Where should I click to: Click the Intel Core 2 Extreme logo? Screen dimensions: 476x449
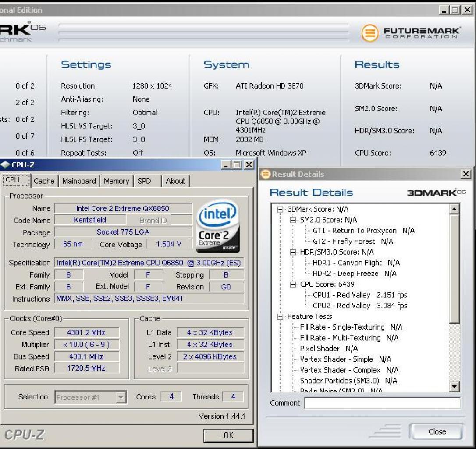pyautogui.click(x=218, y=226)
